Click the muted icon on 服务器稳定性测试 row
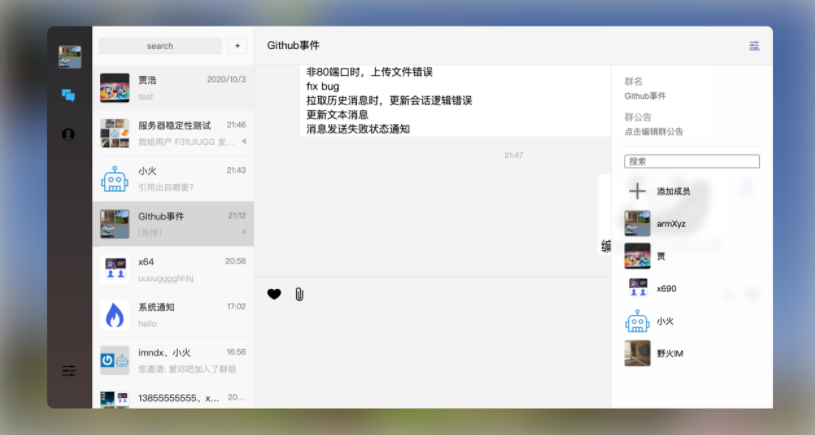Image resolution: width=815 pixels, height=435 pixels. click(244, 141)
